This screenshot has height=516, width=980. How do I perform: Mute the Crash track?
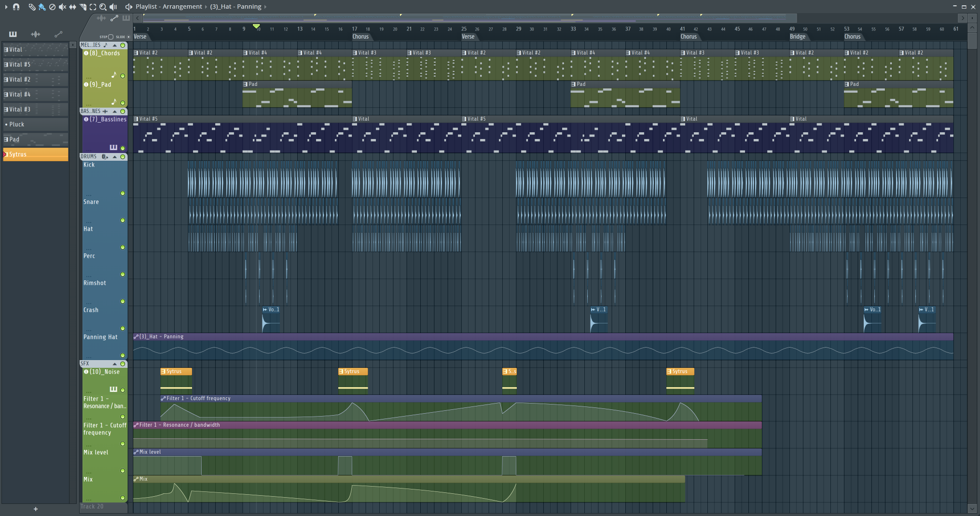(x=123, y=328)
